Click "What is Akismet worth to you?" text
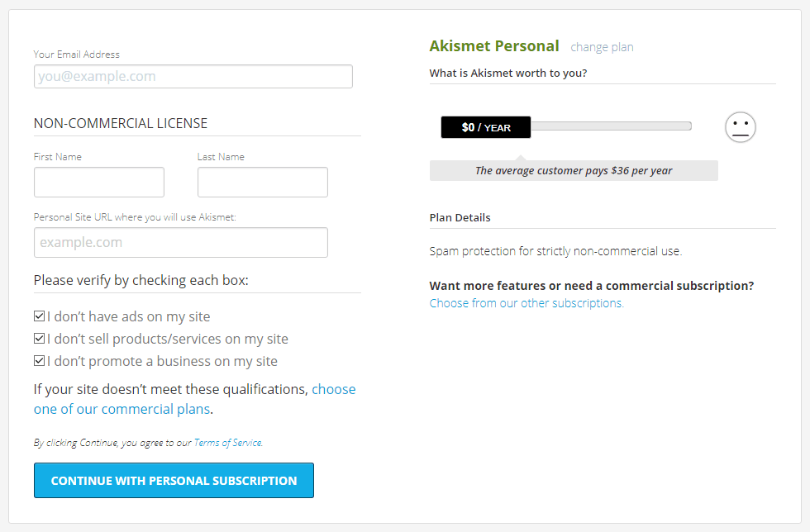 pos(508,74)
